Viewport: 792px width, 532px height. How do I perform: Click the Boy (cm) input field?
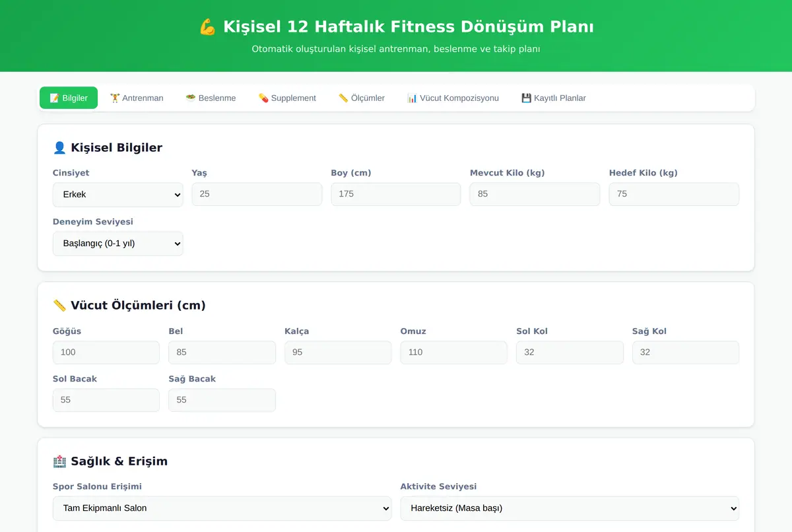coord(396,194)
